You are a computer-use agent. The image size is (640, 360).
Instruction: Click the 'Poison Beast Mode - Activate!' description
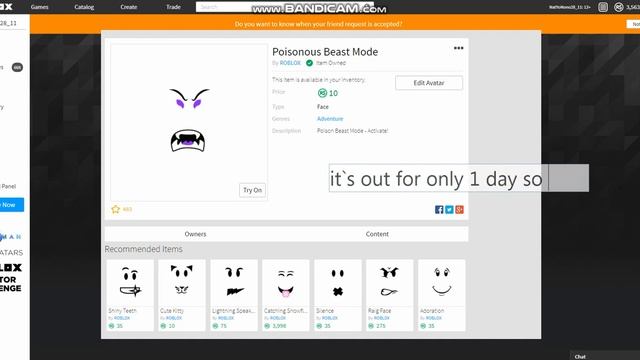(352, 131)
